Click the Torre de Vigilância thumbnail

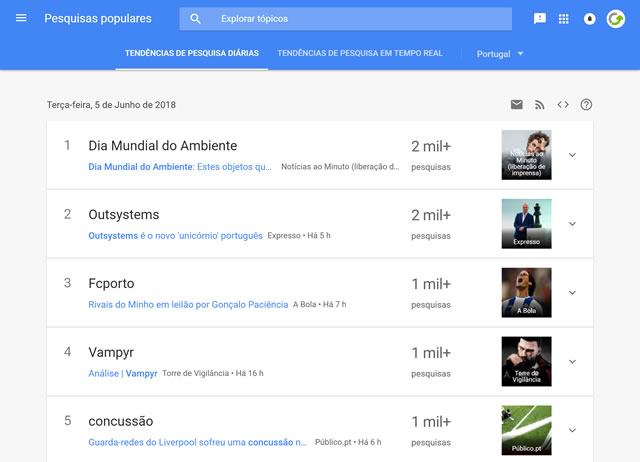[x=527, y=362]
